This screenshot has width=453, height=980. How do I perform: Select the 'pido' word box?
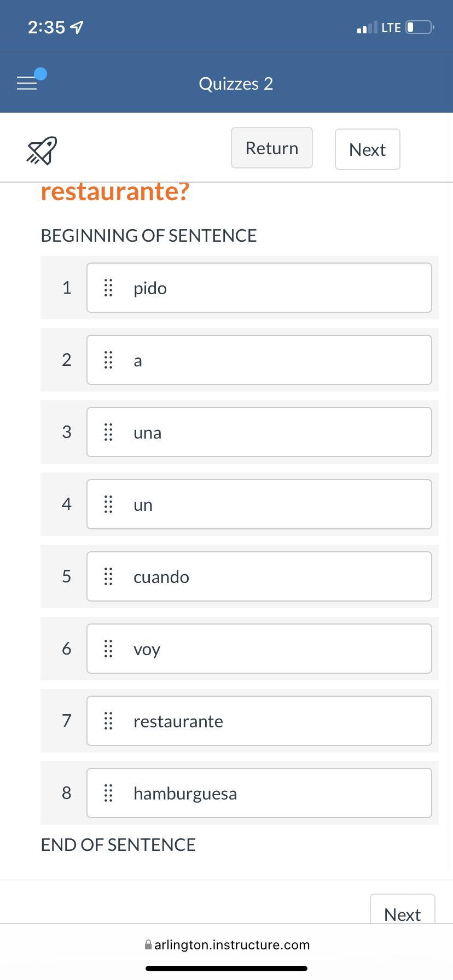point(259,288)
